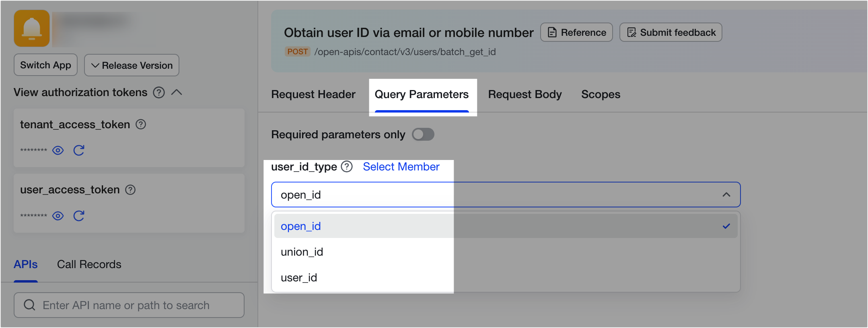Focus the API name search field

pyautogui.click(x=129, y=305)
